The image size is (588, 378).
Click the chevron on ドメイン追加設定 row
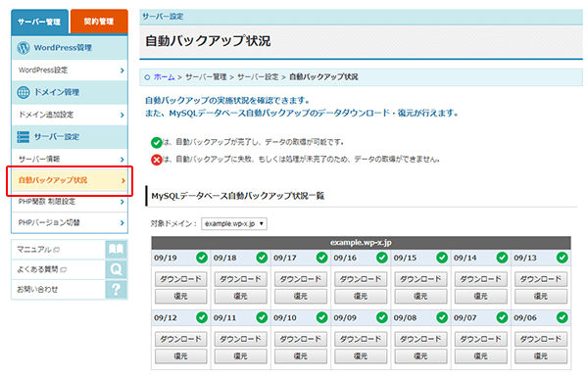click(122, 115)
